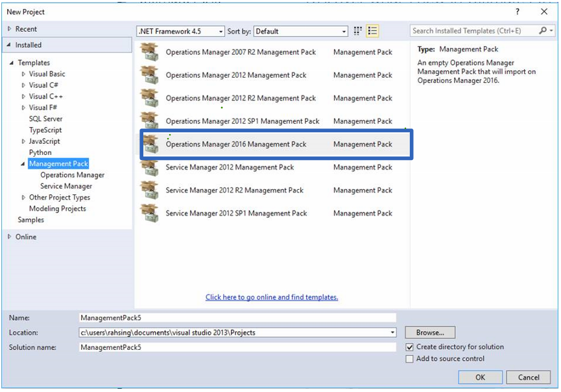Click the Operations Manager 2012 SP1 pack icon
Image resolution: width=561 pixels, height=392 pixels.
pyautogui.click(x=150, y=121)
